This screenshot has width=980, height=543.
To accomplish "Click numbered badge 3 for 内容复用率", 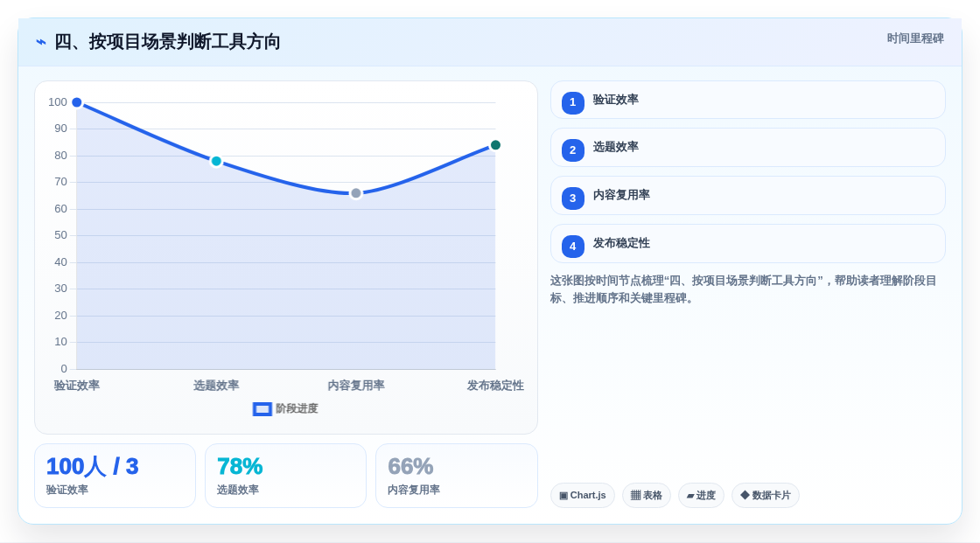I will 572,198.
